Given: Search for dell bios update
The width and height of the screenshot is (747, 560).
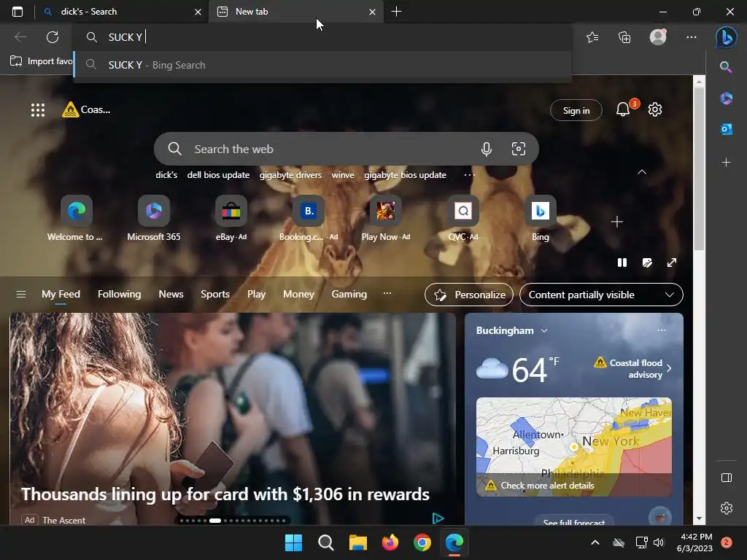Looking at the screenshot, I should [218, 175].
